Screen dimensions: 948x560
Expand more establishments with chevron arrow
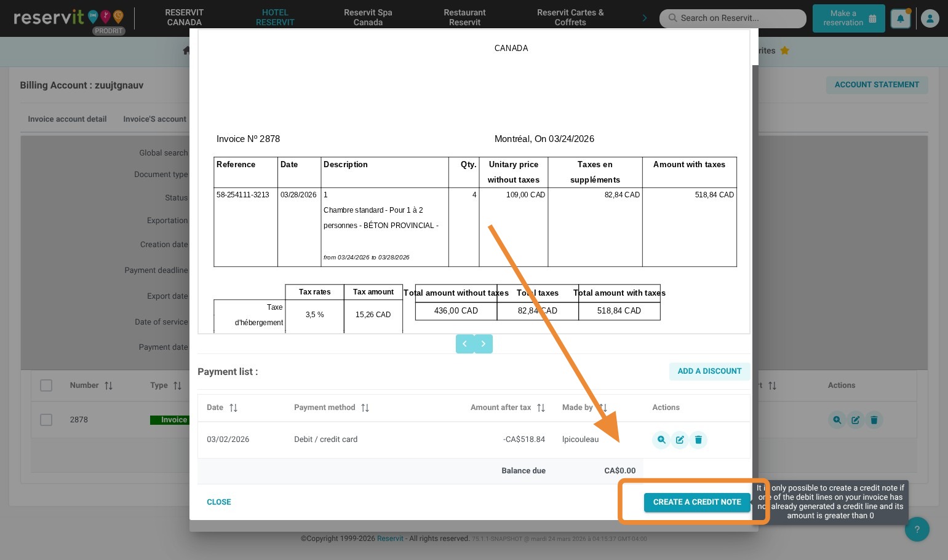[644, 18]
